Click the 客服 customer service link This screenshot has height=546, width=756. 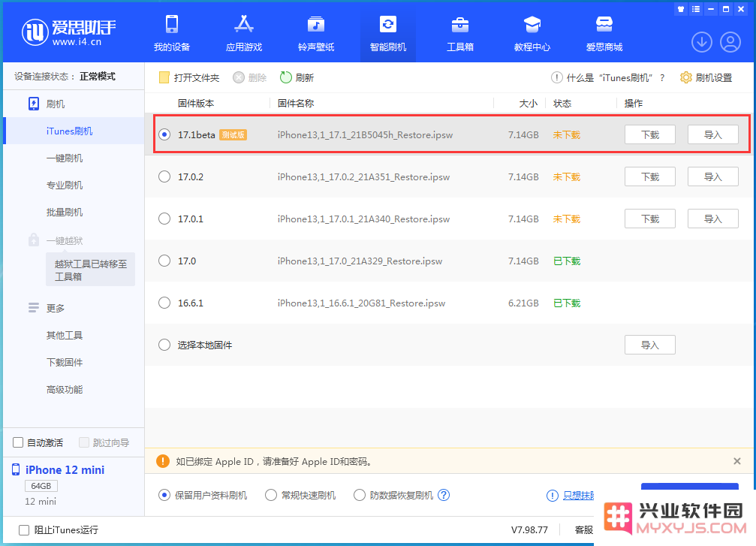(583, 529)
